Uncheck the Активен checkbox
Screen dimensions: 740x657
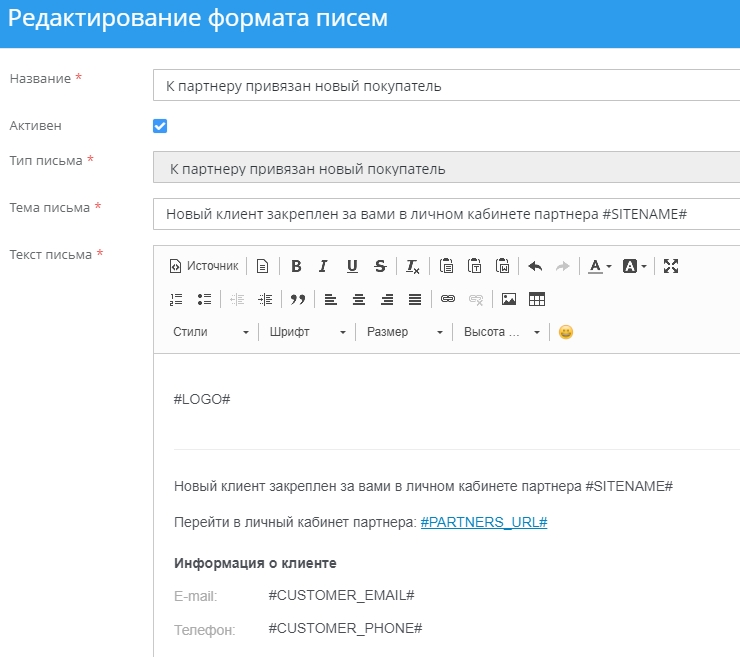coord(160,126)
